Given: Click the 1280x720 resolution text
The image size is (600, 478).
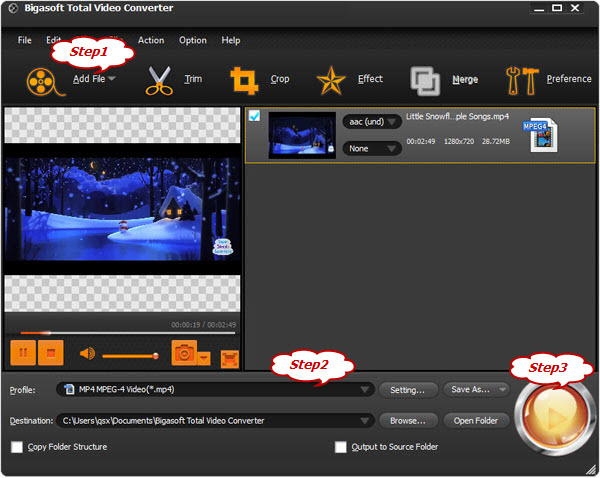Looking at the screenshot, I should pyautogui.click(x=459, y=142).
